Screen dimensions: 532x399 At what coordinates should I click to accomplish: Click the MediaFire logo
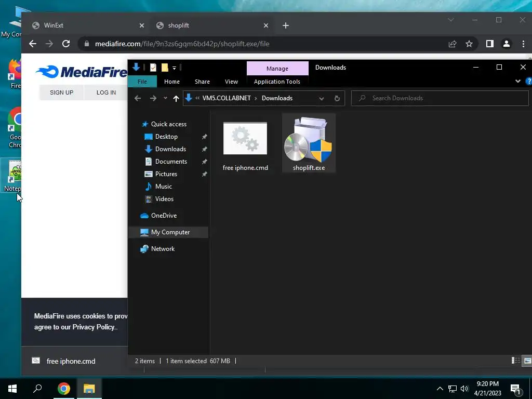tap(82, 72)
